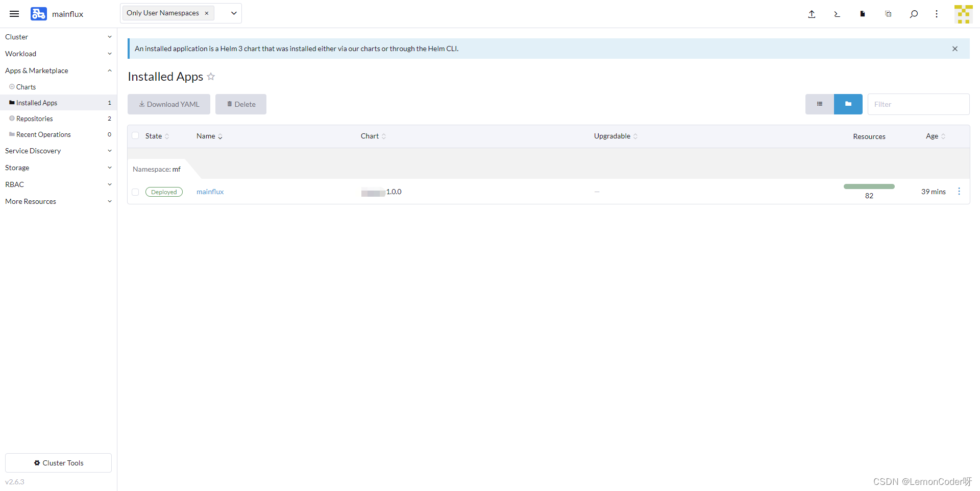Open Installed Apps in the sidebar
Viewport: 980px width, 491px height.
tap(58, 103)
